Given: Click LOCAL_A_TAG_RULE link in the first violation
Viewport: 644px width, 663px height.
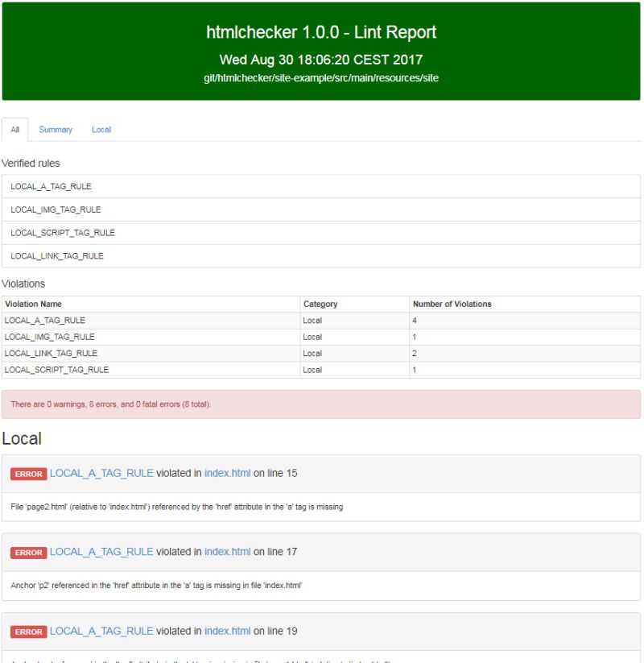Looking at the screenshot, I should (x=101, y=474).
